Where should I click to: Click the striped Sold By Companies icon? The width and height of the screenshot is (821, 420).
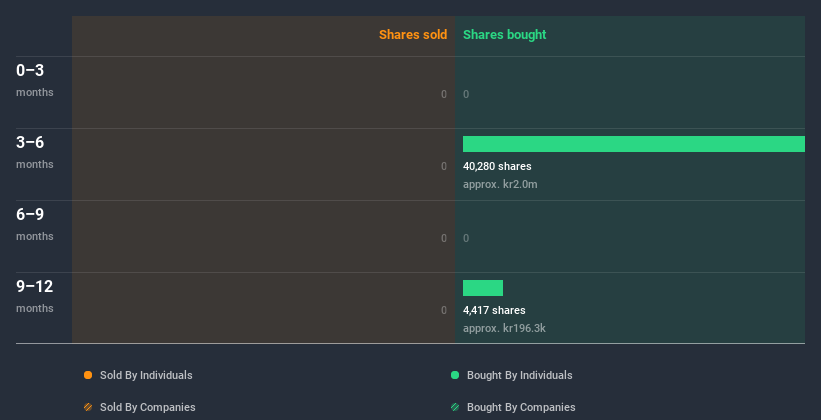tap(88, 407)
